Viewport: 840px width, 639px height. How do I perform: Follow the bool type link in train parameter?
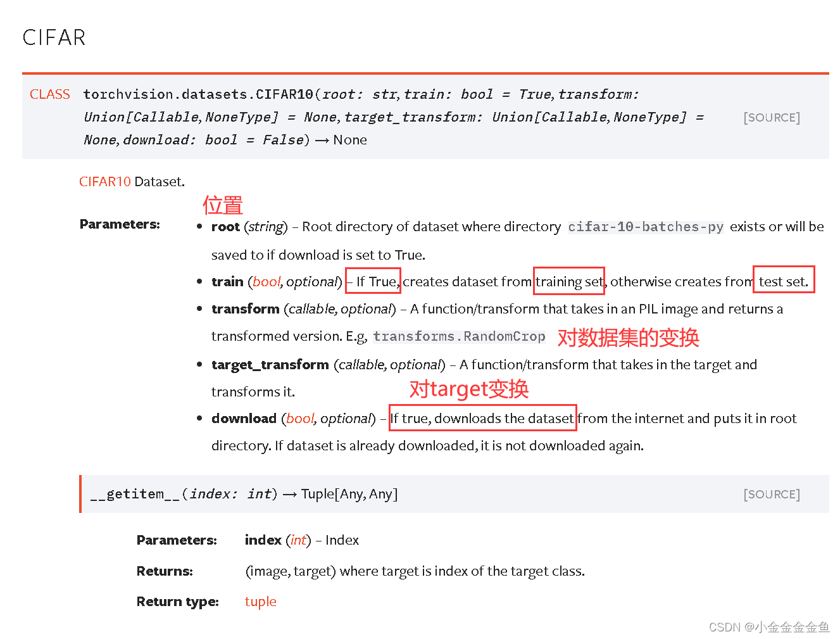coord(266,282)
